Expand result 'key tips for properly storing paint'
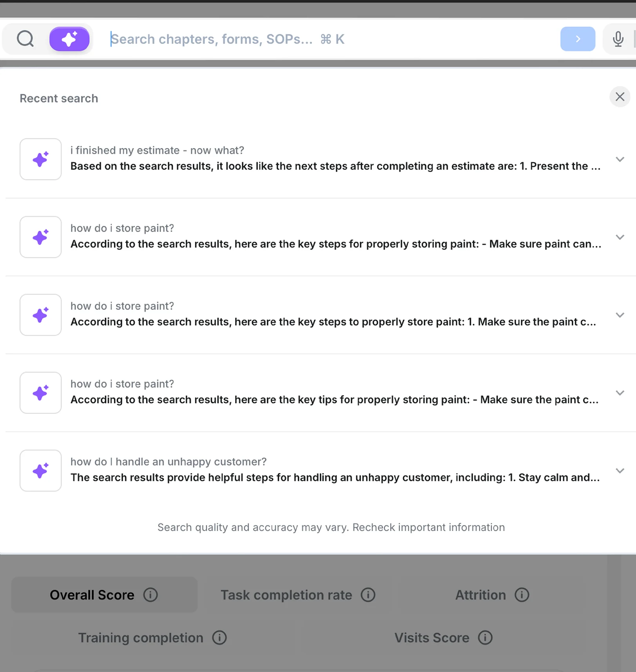636x672 pixels. tap(620, 393)
